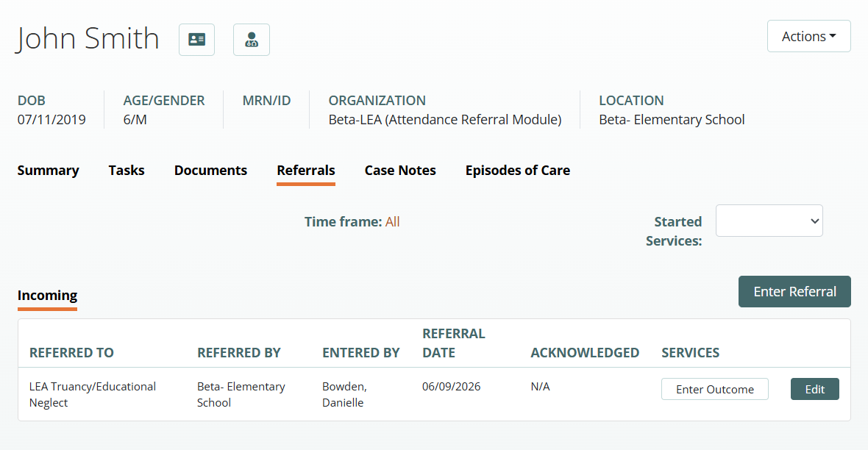Select the LEA Truancy/Educational Neglect referral entry

(x=93, y=394)
